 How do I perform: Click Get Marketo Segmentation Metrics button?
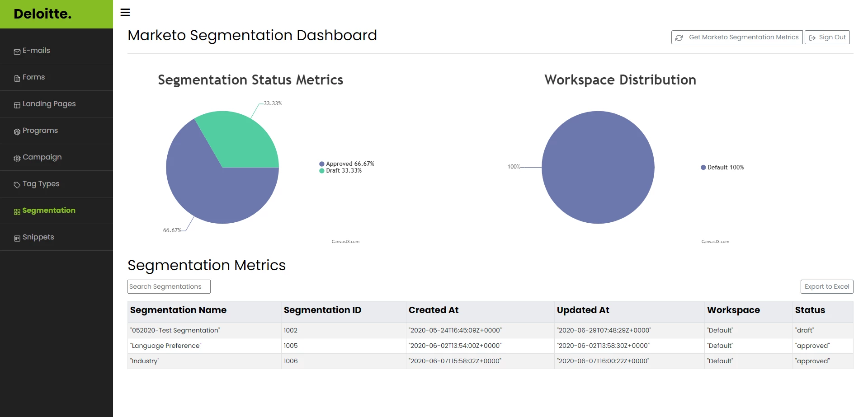pyautogui.click(x=737, y=37)
